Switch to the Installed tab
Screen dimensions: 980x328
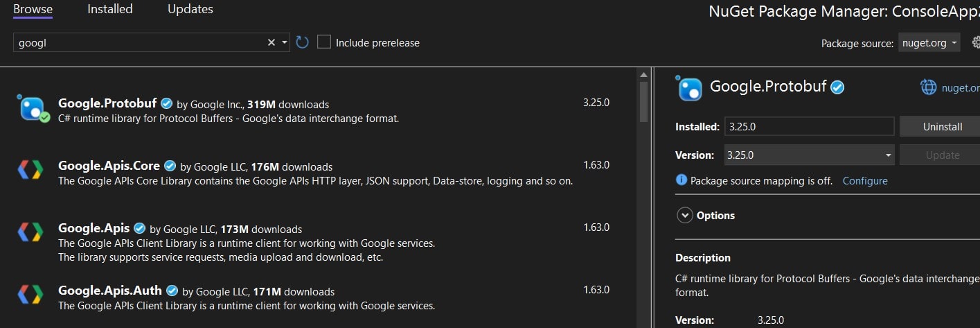[x=110, y=10]
